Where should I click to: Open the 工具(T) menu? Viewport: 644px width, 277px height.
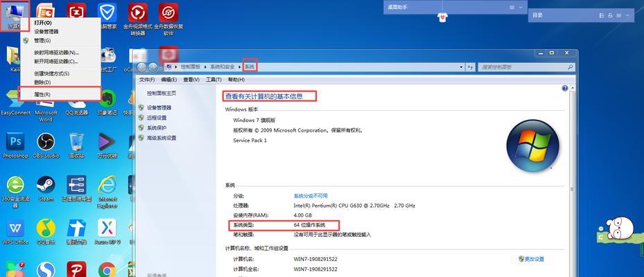pyautogui.click(x=214, y=80)
